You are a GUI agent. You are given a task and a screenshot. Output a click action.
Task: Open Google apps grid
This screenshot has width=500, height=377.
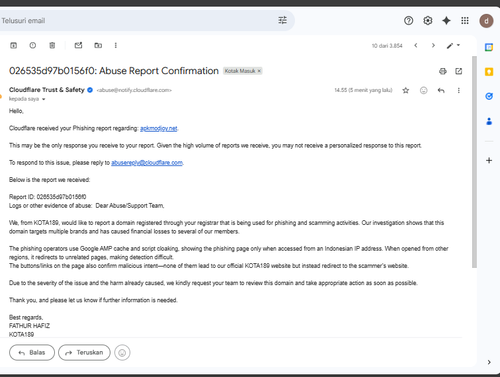pos(465,21)
